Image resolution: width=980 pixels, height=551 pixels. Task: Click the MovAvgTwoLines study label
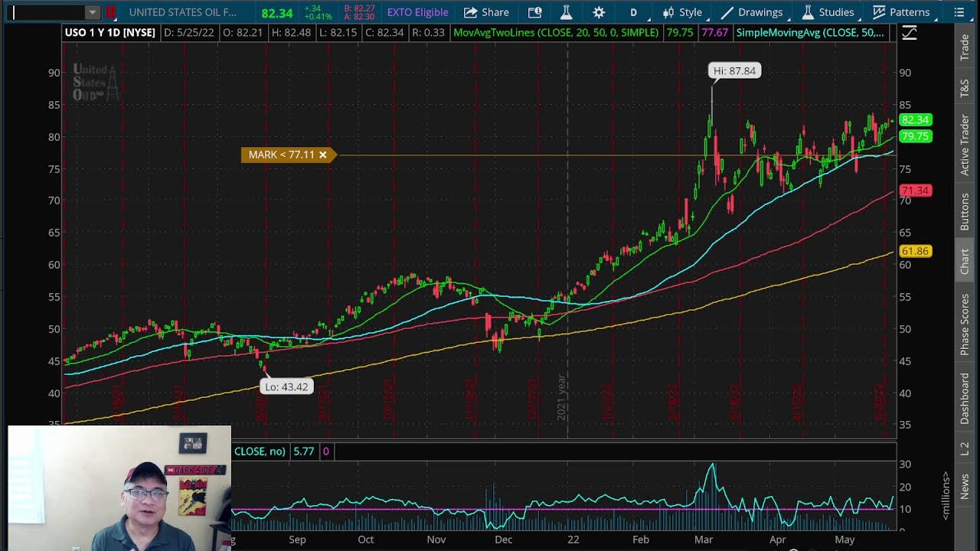[555, 32]
